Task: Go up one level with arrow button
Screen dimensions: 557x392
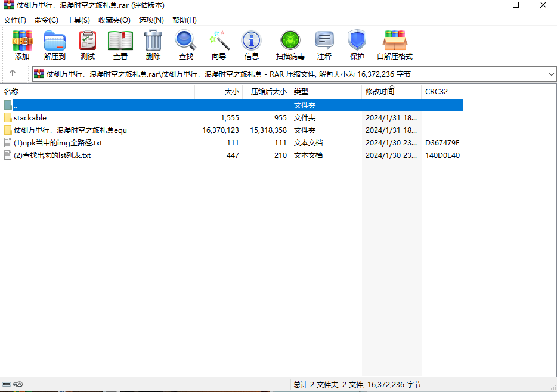Action: tap(13, 74)
